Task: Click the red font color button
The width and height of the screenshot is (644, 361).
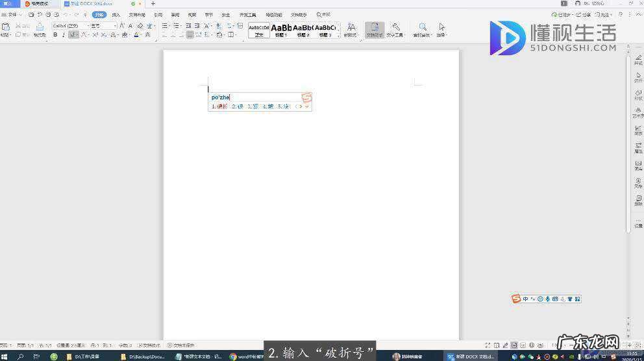Action: [137, 34]
